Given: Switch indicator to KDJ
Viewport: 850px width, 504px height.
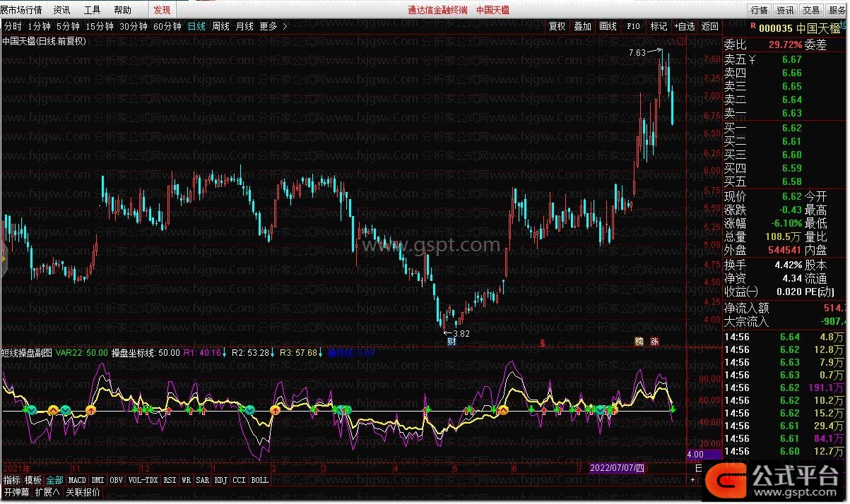Looking at the screenshot, I should pos(220,480).
